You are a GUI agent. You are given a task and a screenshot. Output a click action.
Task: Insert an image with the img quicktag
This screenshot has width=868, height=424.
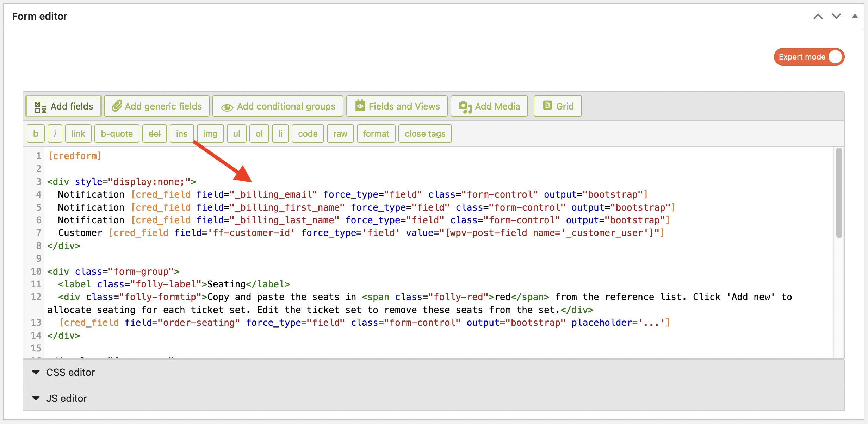[210, 133]
